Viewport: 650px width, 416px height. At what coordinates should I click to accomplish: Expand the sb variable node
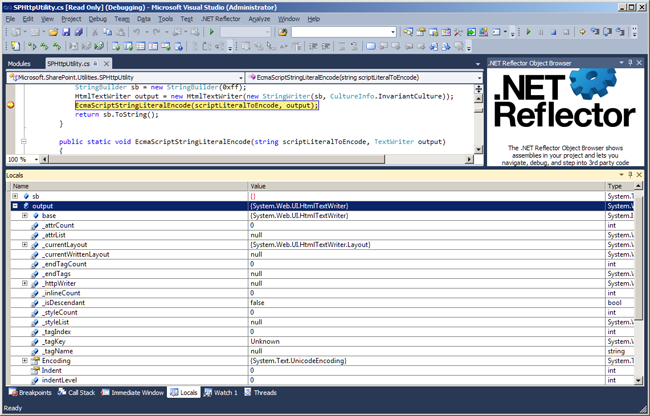point(15,196)
